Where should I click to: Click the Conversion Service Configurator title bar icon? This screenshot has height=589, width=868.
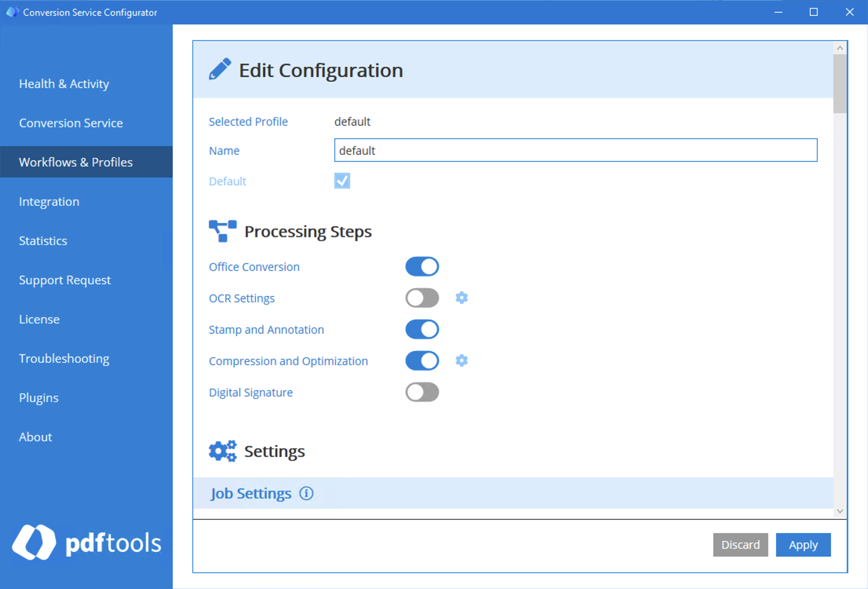pyautogui.click(x=12, y=12)
